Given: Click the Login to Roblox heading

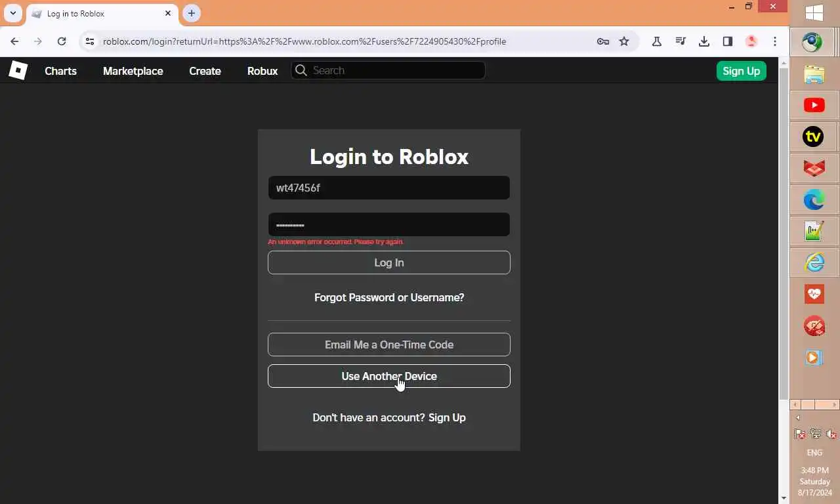Looking at the screenshot, I should point(389,156).
